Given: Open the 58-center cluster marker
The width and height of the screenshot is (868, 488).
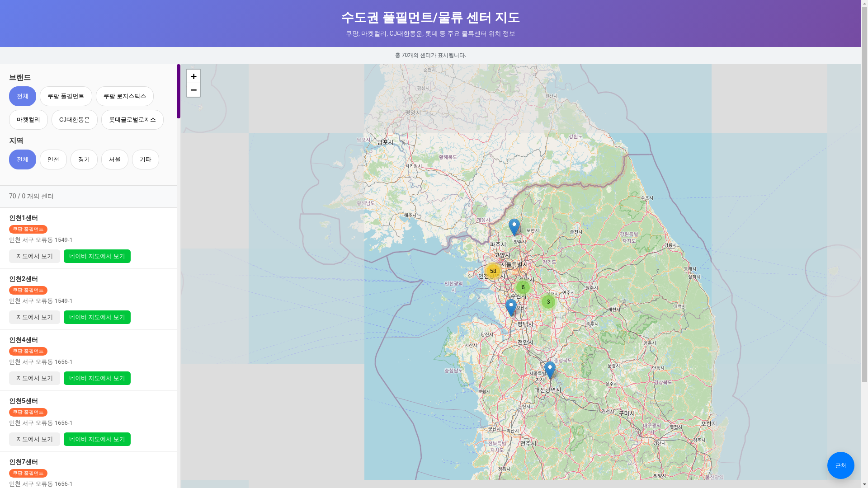Looking at the screenshot, I should pyautogui.click(x=493, y=271).
